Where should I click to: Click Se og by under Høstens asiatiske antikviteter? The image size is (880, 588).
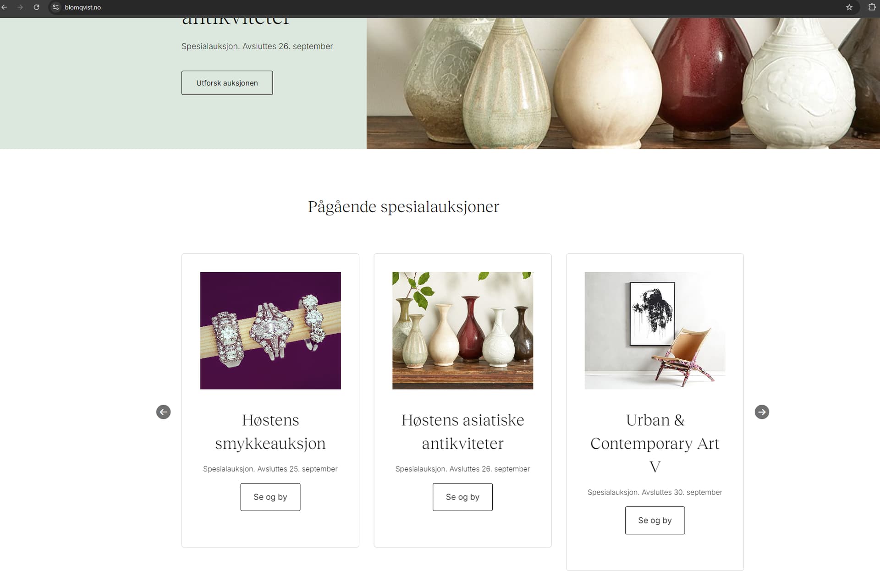point(462,497)
